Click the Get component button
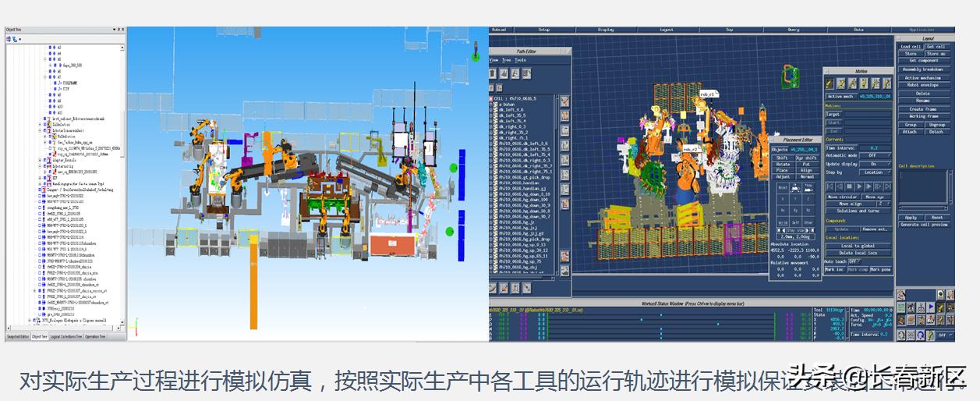The width and height of the screenshot is (980, 401). tap(924, 61)
